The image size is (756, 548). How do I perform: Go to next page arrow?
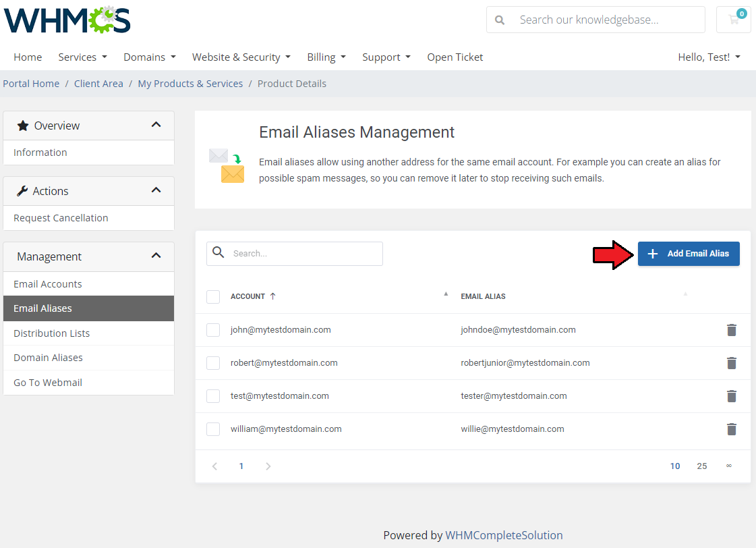268,466
